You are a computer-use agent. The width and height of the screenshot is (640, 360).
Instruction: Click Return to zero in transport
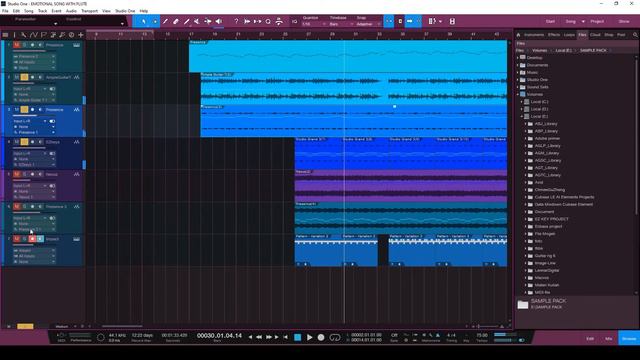(x=285, y=337)
